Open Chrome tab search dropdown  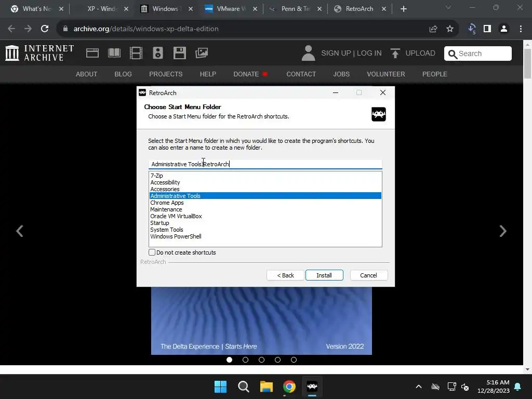coord(448,7)
